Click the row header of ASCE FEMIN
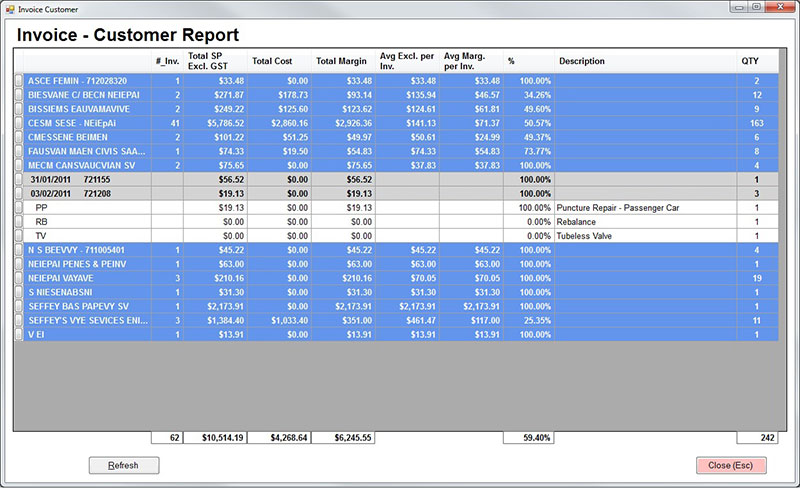 point(19,81)
